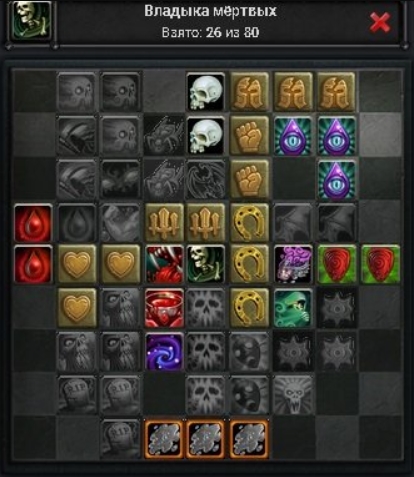This screenshot has width=414, height=477.
Task: Select the green hooded ghost talent
Action: 293,308
